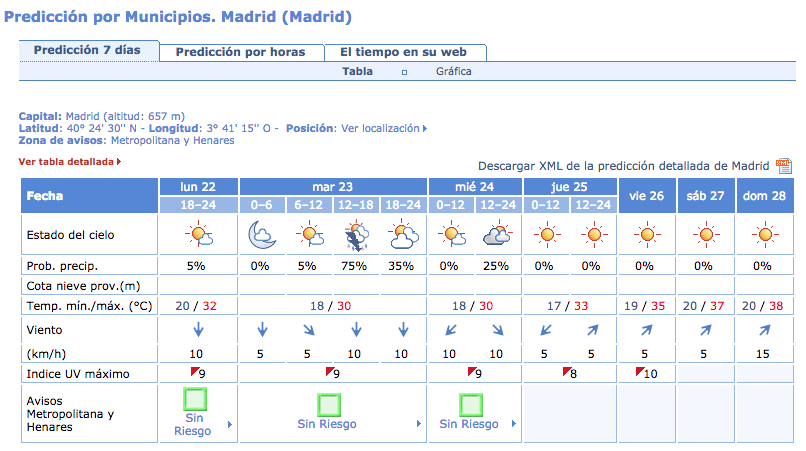Screen dimensions: 806x451
Task: Click the partly cloudy icon for lun 22
Action: (198, 234)
